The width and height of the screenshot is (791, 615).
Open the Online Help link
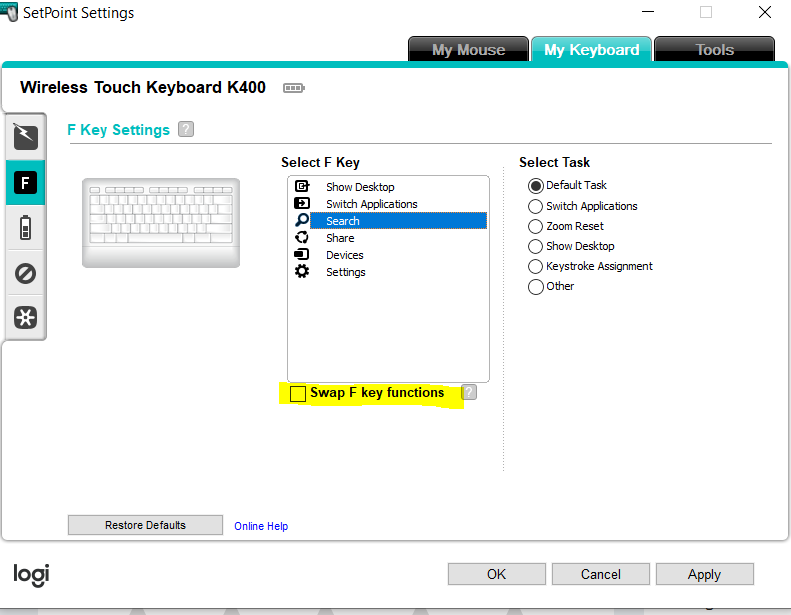(261, 526)
